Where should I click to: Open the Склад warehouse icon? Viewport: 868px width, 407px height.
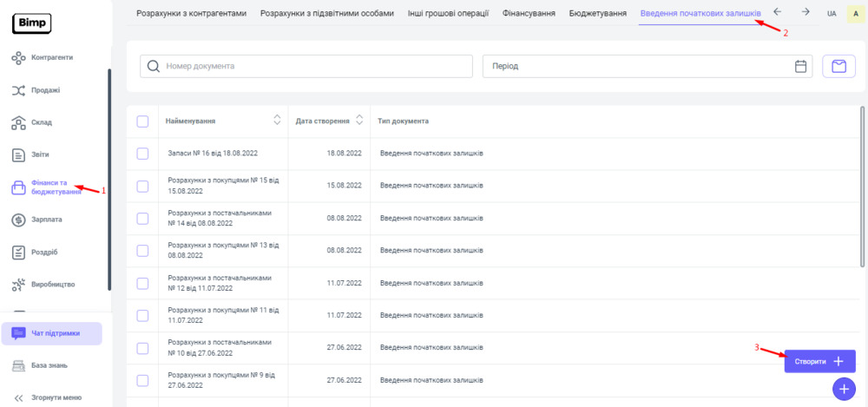coord(19,122)
